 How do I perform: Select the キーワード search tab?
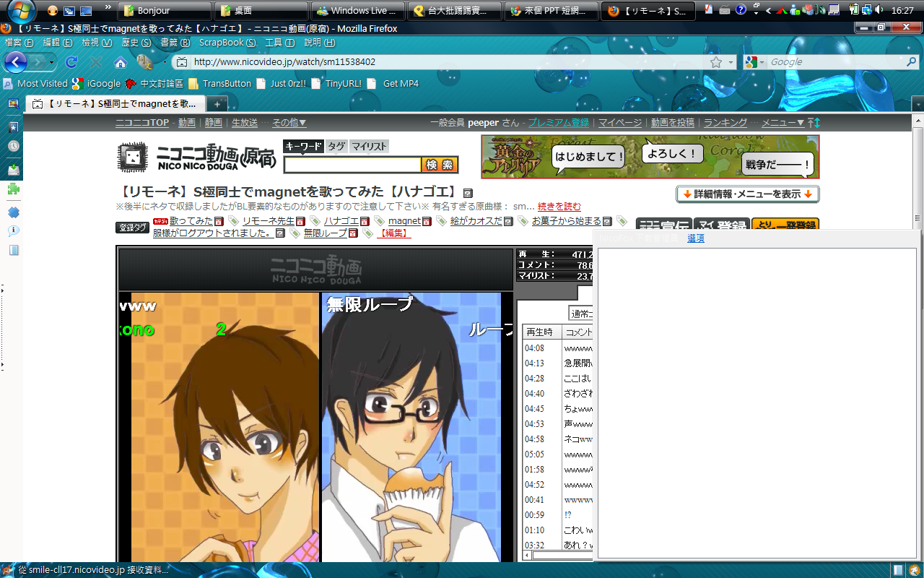coord(303,146)
